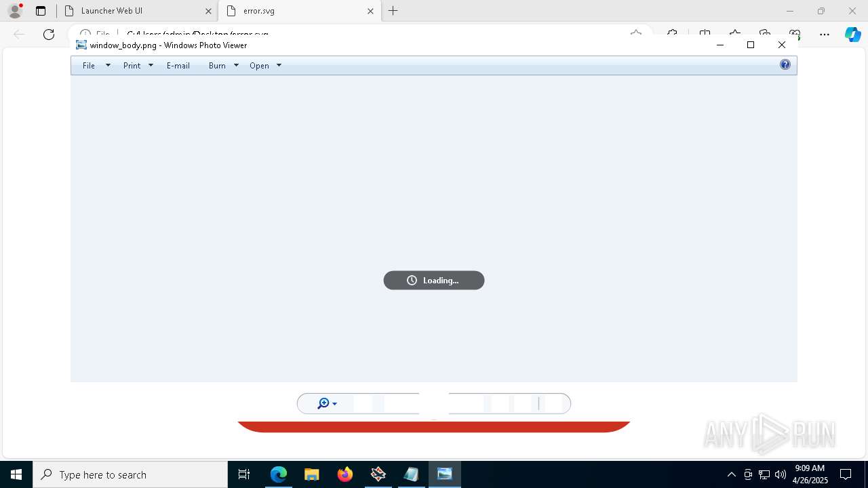Open Edge Settings and more menu
The image size is (868, 488).
[x=825, y=34]
